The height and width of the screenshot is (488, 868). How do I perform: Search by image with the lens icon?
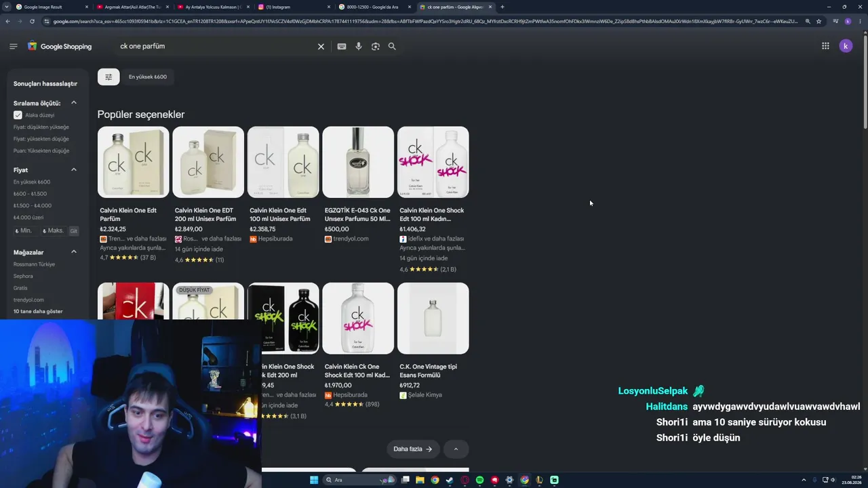(x=376, y=46)
